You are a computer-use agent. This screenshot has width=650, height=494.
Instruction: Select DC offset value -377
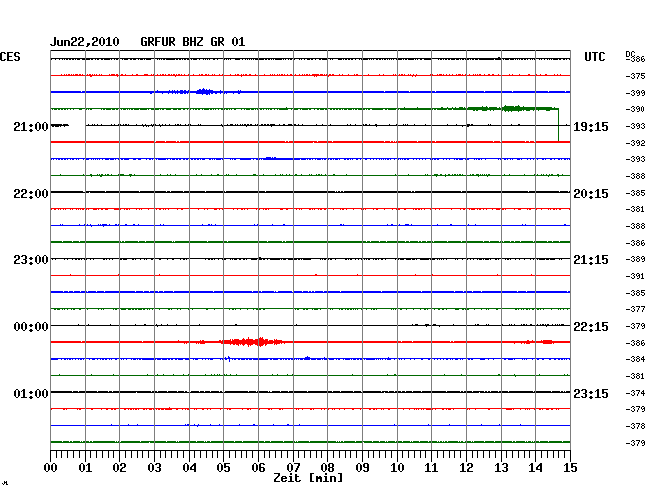point(635,309)
